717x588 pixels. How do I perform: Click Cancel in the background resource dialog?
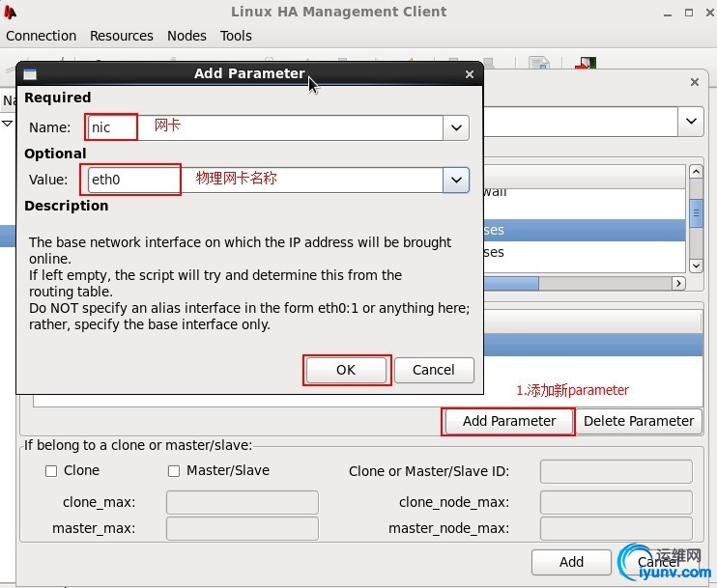click(x=658, y=562)
